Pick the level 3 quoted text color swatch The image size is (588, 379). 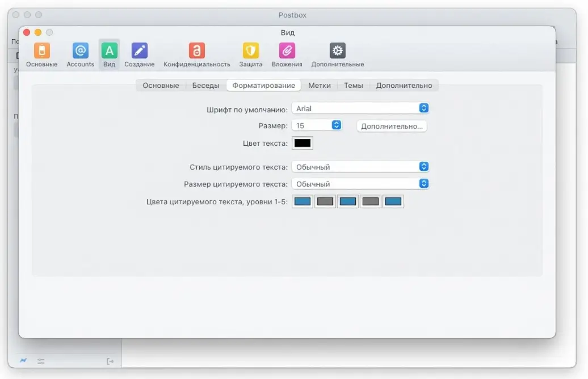click(347, 201)
